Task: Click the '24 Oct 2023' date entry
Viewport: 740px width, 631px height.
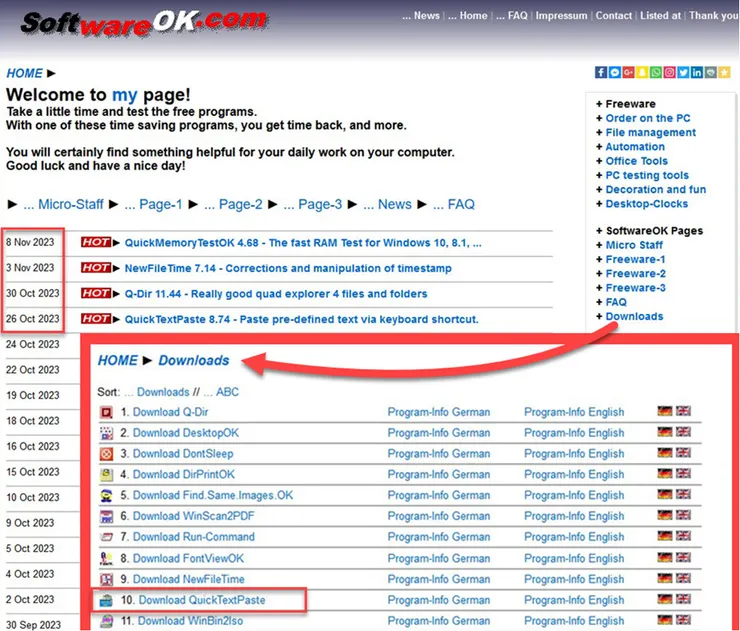Action: tap(33, 344)
